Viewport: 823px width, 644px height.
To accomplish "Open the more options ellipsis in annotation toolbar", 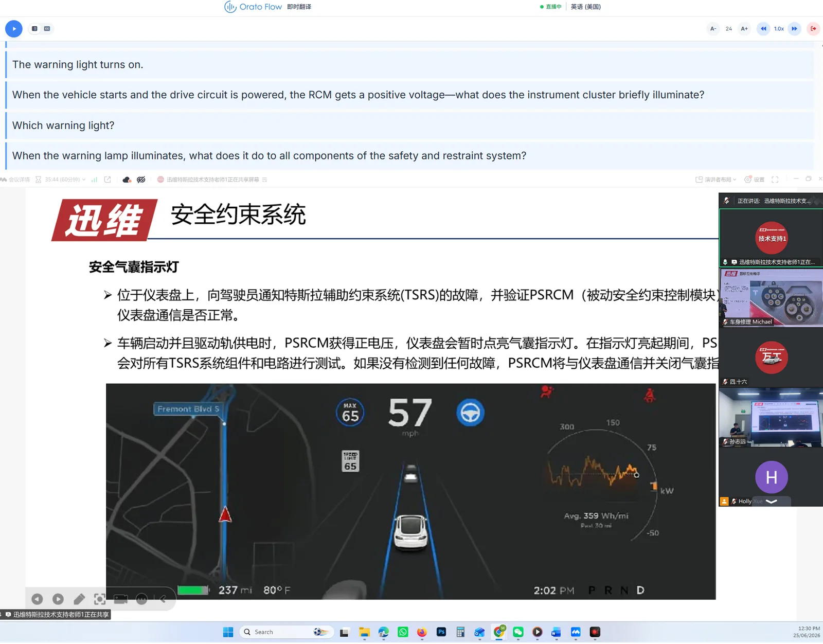I will pos(142,599).
